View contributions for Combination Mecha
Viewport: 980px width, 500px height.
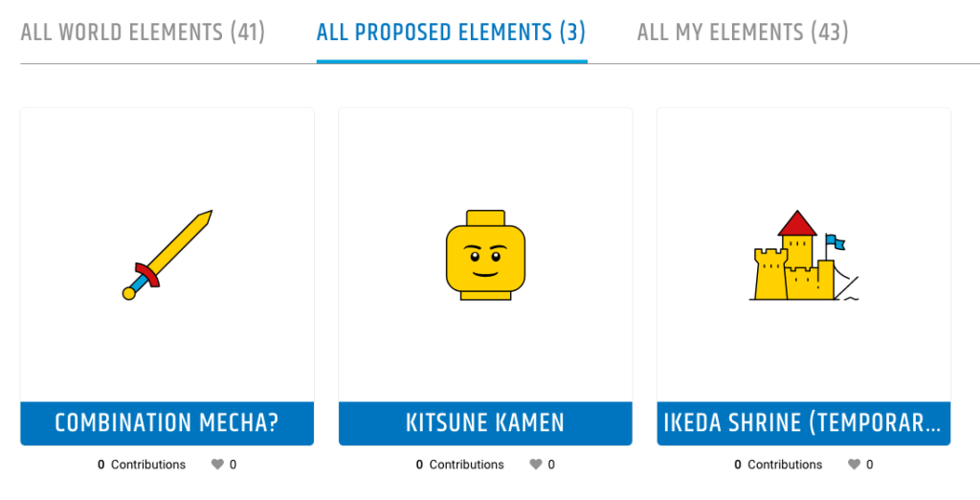142,465
